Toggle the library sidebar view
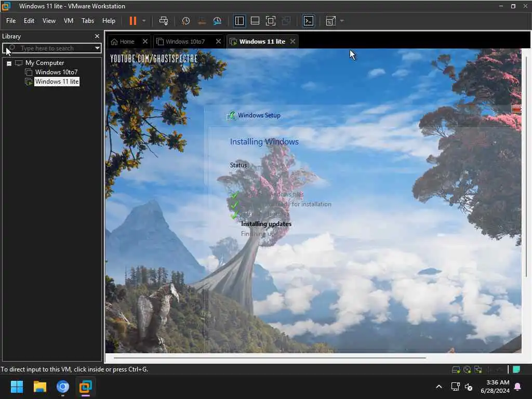532x399 pixels. (239, 21)
